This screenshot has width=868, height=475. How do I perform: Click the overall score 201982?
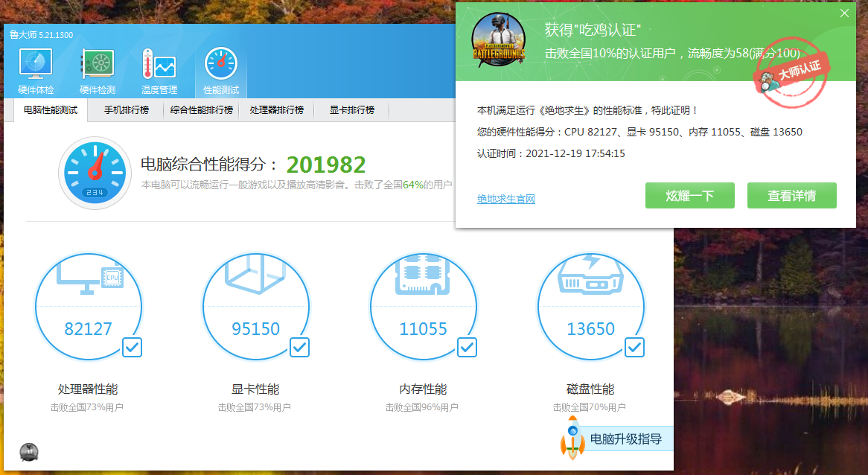point(326,165)
